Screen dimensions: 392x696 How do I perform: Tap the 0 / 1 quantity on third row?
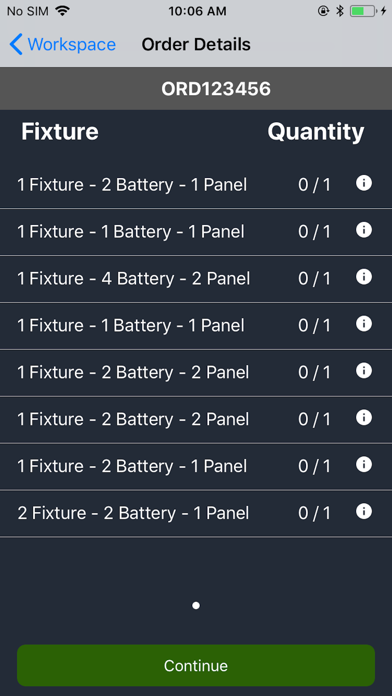(314, 279)
